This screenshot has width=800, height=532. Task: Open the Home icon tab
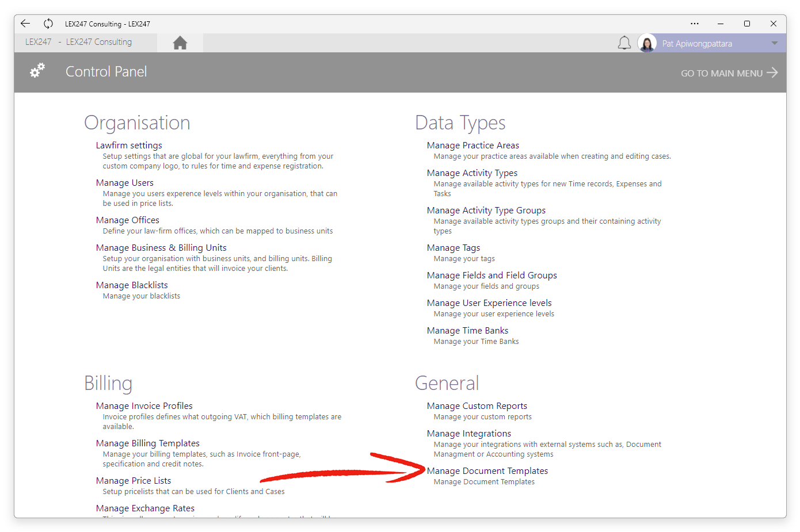pyautogui.click(x=180, y=43)
